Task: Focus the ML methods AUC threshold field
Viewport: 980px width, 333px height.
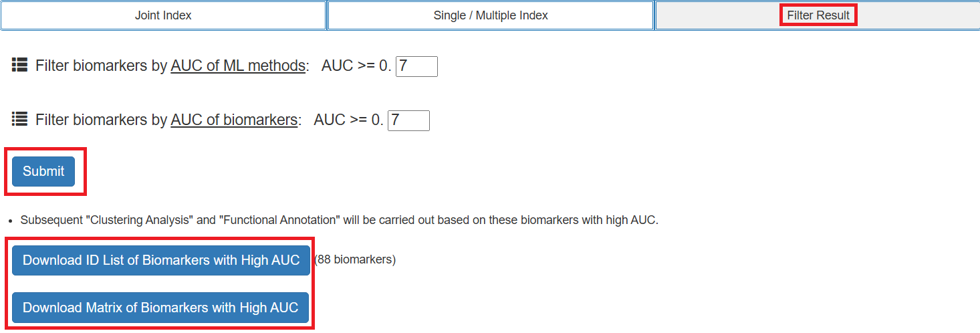Action: pyautogui.click(x=416, y=66)
